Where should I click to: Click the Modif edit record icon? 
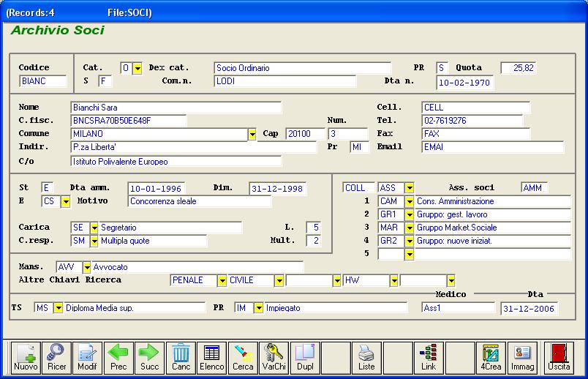(x=87, y=357)
